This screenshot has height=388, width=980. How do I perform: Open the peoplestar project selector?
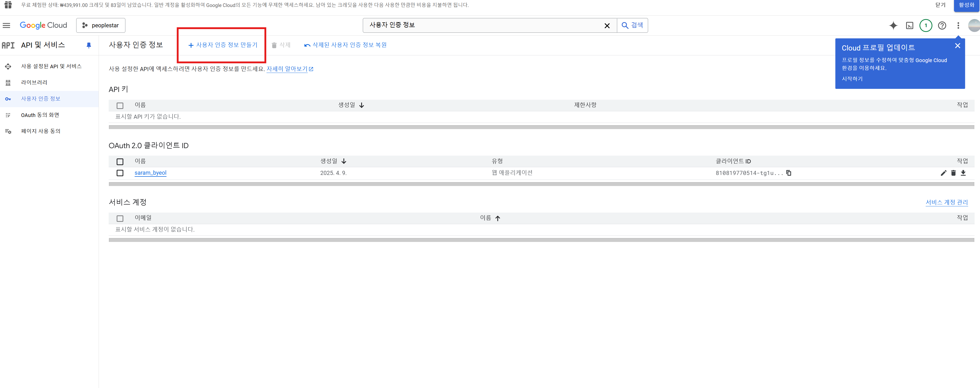pyautogui.click(x=101, y=26)
